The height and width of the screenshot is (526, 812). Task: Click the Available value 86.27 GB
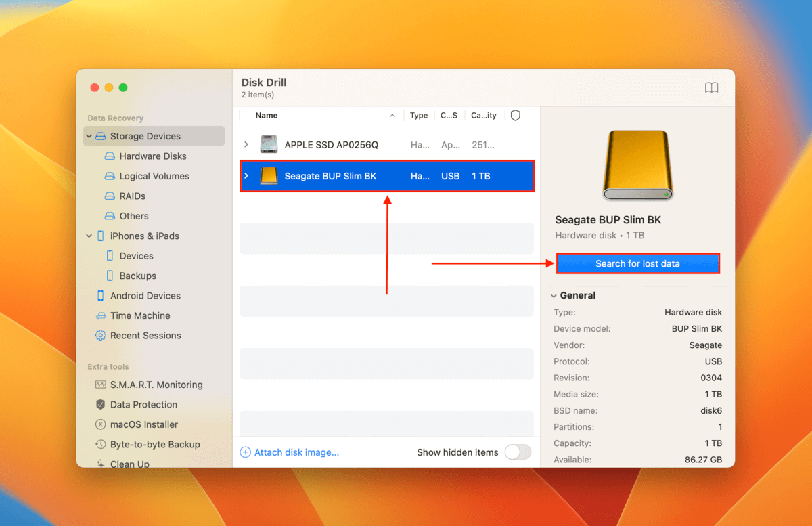[x=704, y=460]
